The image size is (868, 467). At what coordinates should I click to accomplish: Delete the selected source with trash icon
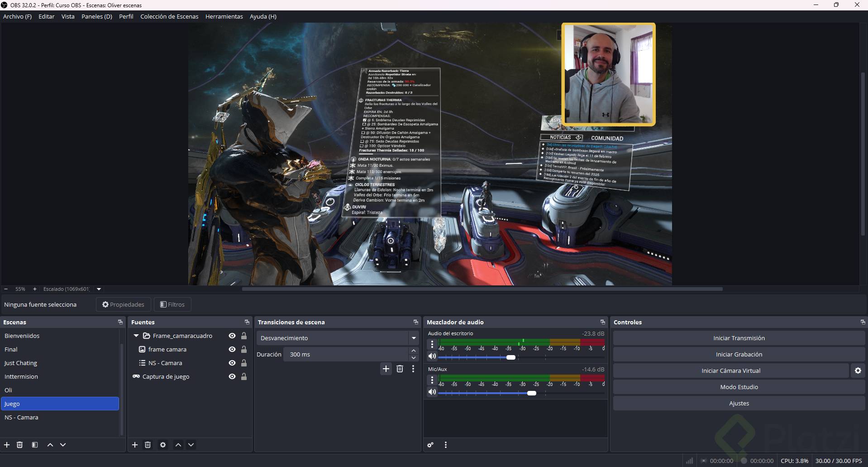click(x=148, y=445)
